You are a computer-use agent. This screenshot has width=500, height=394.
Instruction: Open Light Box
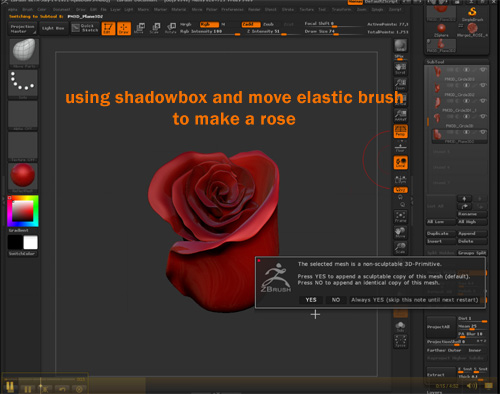click(x=53, y=29)
